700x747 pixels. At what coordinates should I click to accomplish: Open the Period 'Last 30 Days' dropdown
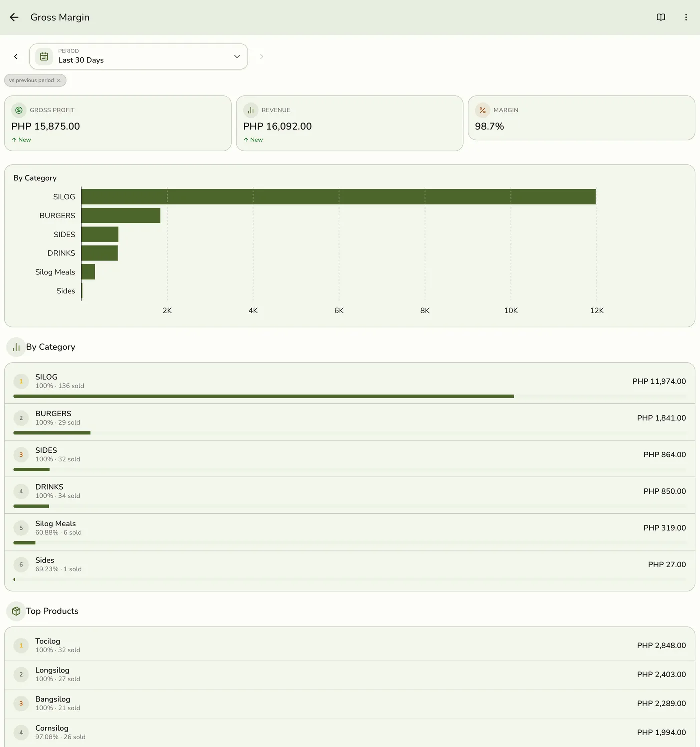pos(139,57)
